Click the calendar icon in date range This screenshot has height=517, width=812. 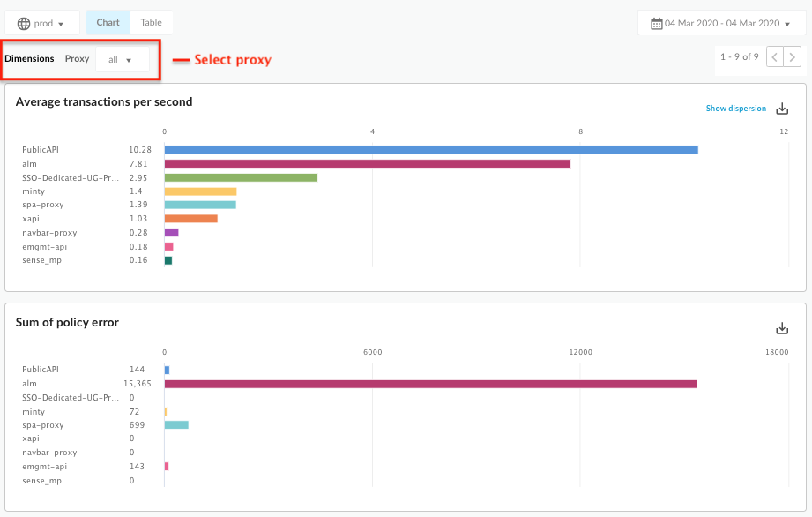click(x=656, y=23)
